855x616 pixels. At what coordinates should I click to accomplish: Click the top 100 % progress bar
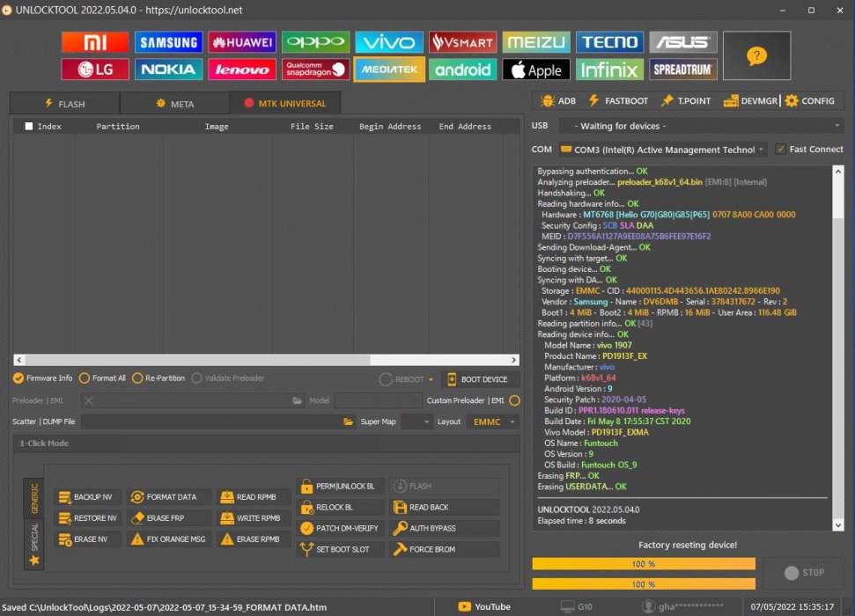(644, 564)
